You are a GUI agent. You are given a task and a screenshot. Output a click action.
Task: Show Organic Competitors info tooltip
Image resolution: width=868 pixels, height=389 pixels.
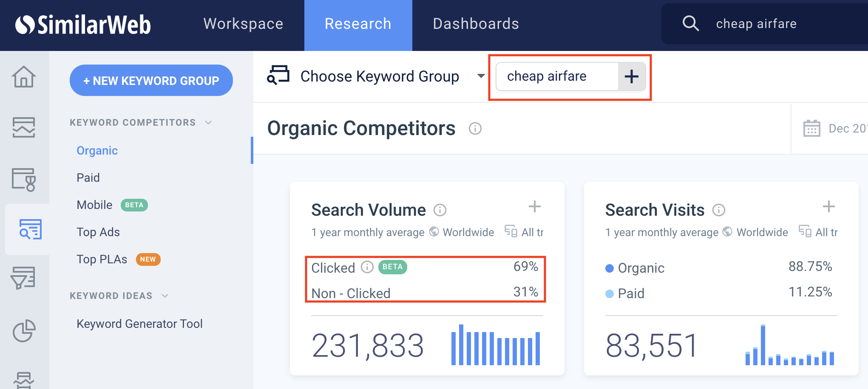475,128
